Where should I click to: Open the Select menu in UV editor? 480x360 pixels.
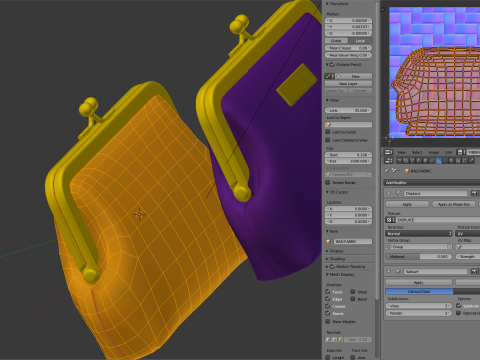pyautogui.click(x=417, y=152)
